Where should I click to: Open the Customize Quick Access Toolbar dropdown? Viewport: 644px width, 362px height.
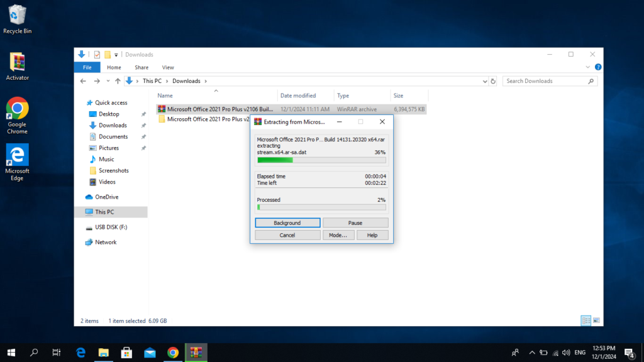(x=116, y=55)
